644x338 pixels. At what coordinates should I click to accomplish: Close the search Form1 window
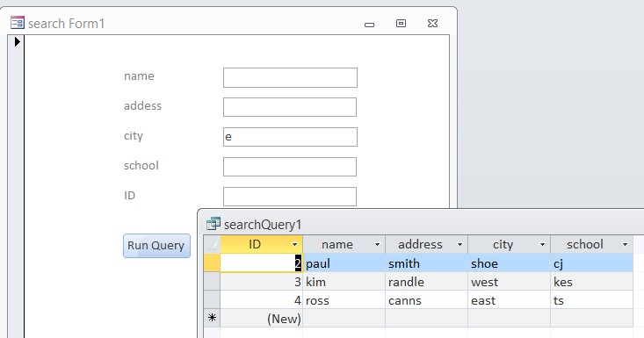432,24
